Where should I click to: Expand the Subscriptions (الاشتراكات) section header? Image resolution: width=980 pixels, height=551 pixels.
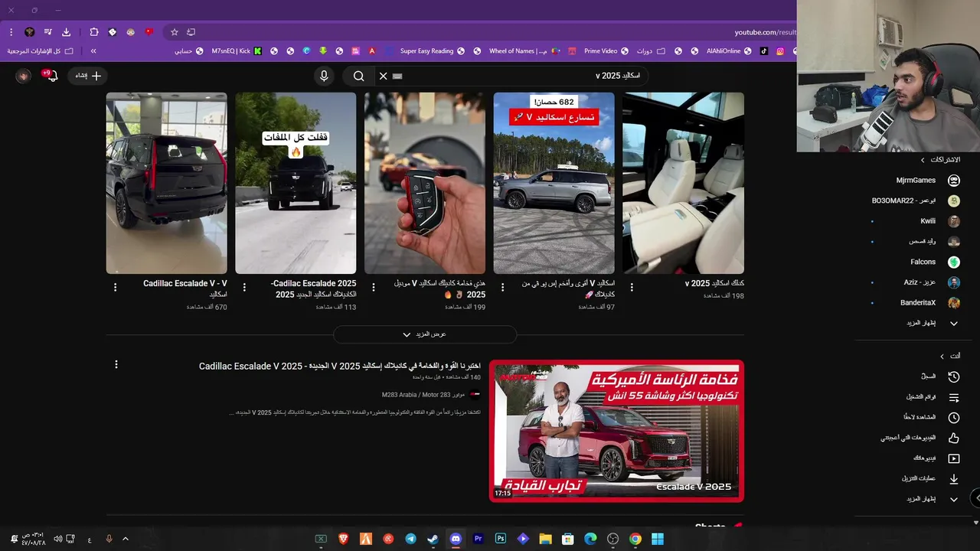[x=940, y=160]
